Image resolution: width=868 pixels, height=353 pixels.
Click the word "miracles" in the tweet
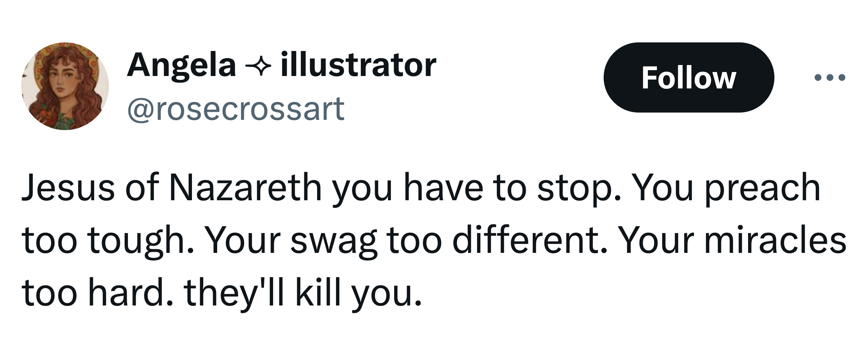coord(775,240)
